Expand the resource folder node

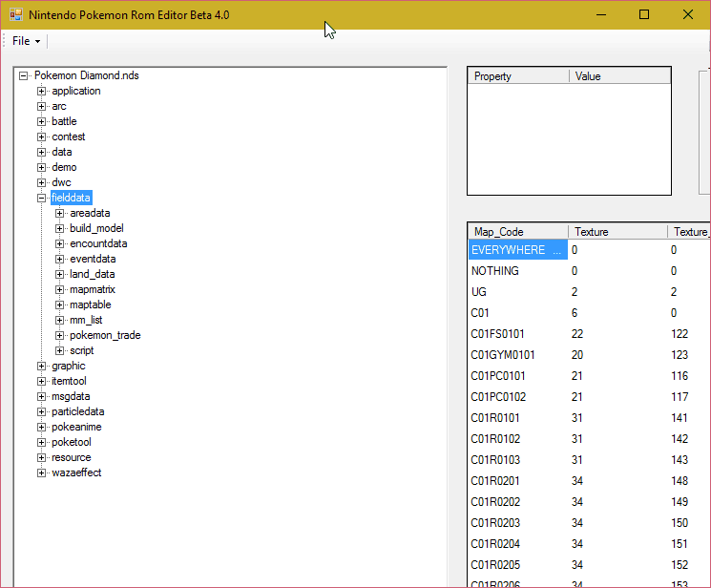click(41, 458)
